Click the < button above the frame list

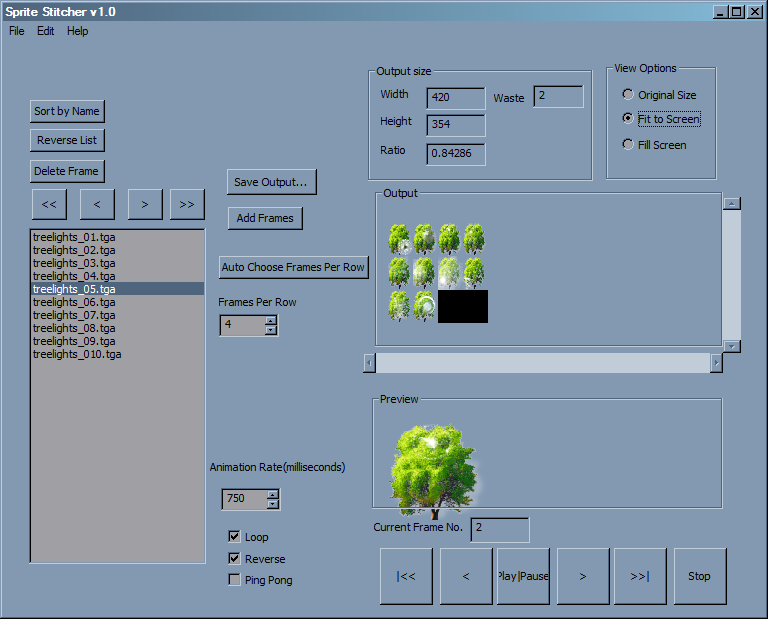97,204
